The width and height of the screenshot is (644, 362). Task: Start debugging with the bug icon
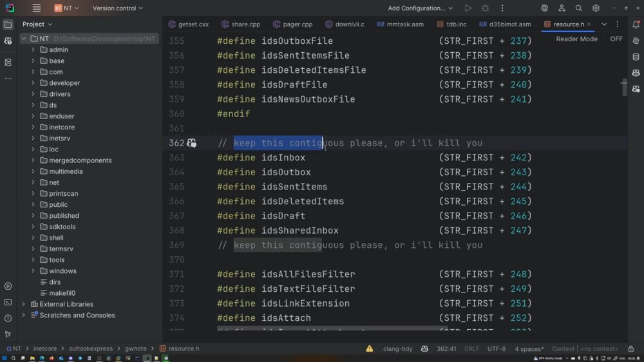tap(485, 8)
